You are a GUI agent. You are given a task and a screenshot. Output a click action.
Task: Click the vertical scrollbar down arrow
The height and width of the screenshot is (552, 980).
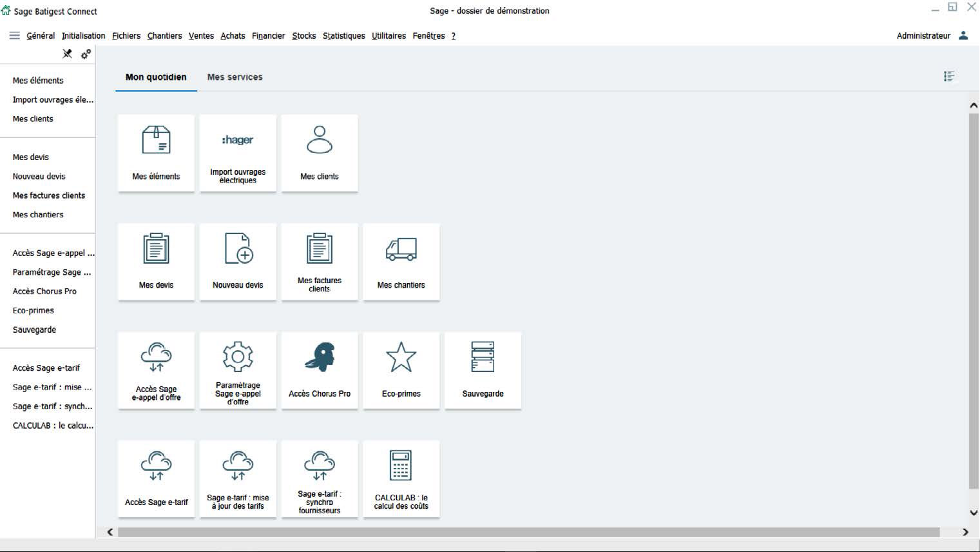[974, 513]
